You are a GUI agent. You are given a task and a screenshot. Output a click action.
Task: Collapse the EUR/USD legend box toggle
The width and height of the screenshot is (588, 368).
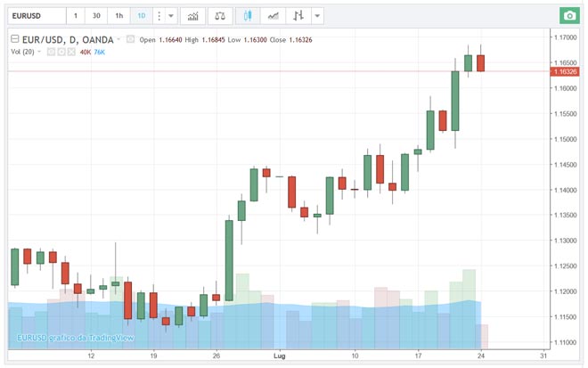coord(14,39)
